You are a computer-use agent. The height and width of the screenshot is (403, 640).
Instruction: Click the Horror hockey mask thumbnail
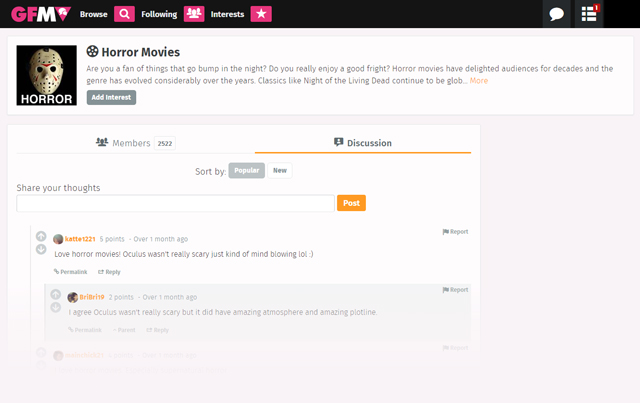click(x=47, y=75)
